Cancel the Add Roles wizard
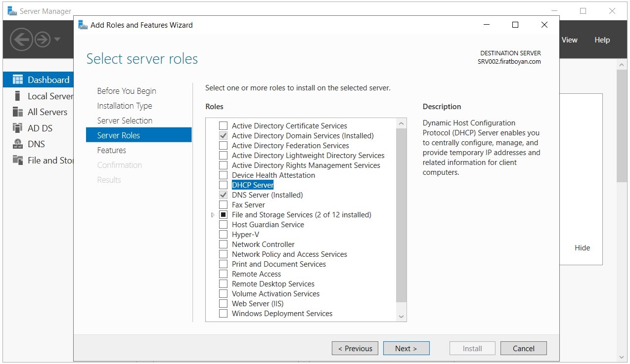Image resolution: width=630 pixels, height=364 pixels. [524, 348]
